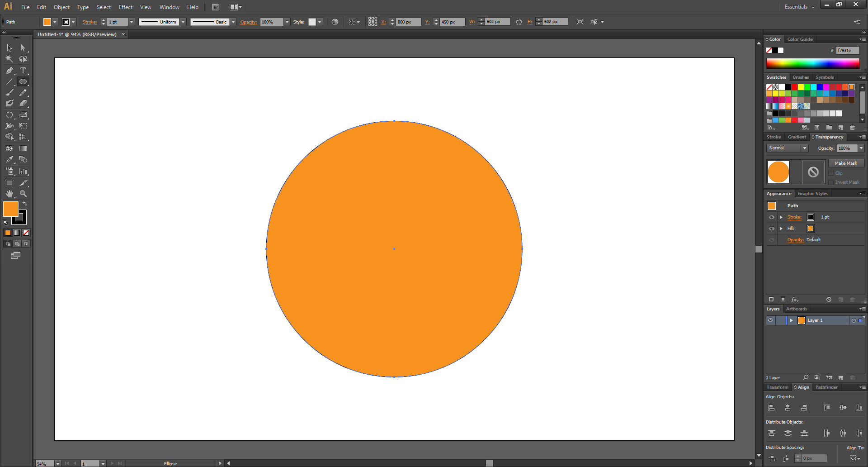Click the hex color value field

pyautogui.click(x=847, y=51)
